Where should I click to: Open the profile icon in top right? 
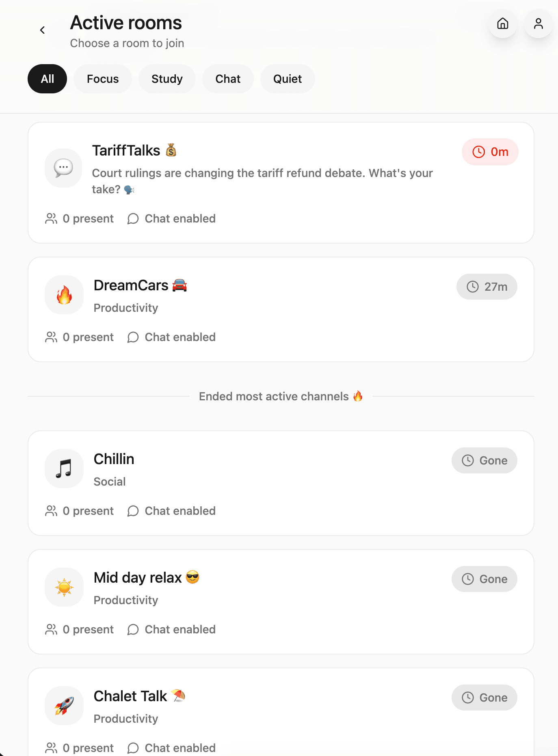click(x=538, y=24)
